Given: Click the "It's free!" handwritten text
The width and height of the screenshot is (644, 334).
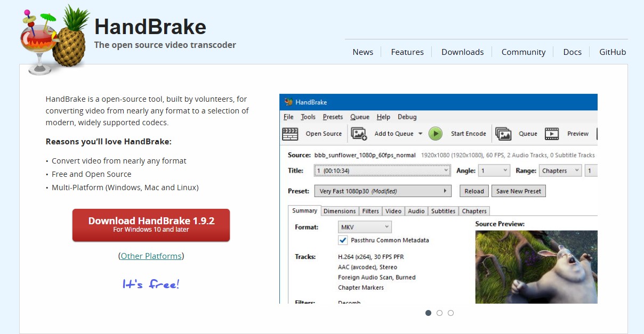Looking at the screenshot, I should coord(151,284).
